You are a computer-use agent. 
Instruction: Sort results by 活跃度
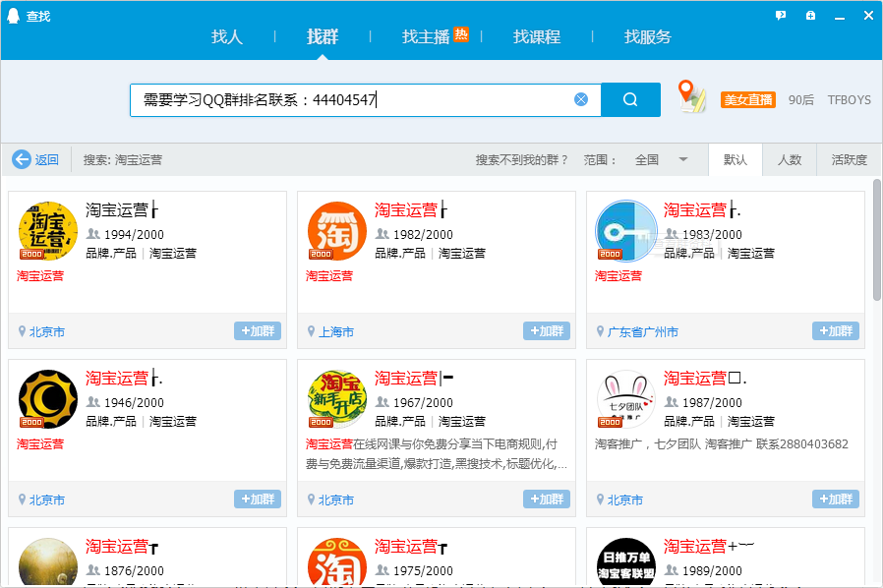pyautogui.click(x=850, y=160)
